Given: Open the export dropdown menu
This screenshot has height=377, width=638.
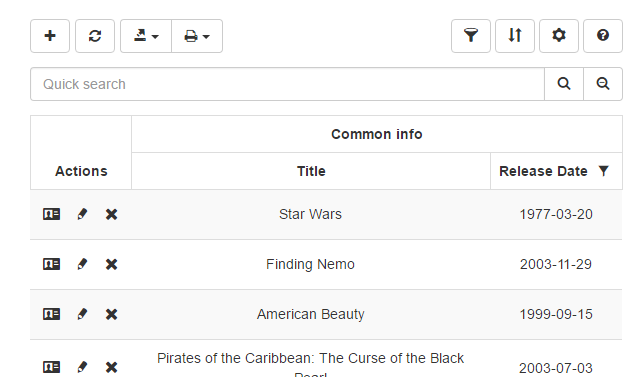Looking at the screenshot, I should (146, 36).
